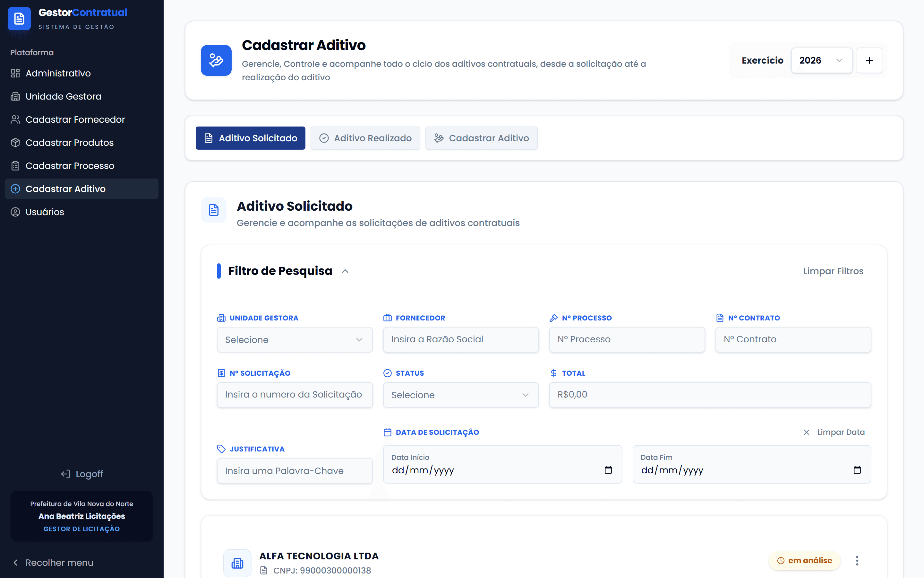Click the Nº Contrato document icon
924x578 pixels.
tap(720, 318)
